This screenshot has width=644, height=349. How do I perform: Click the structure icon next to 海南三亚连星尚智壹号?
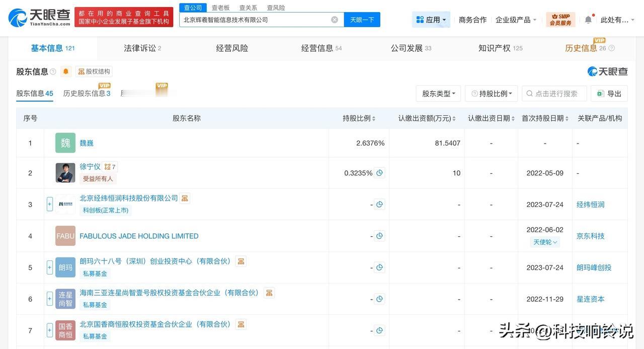[x=269, y=293]
